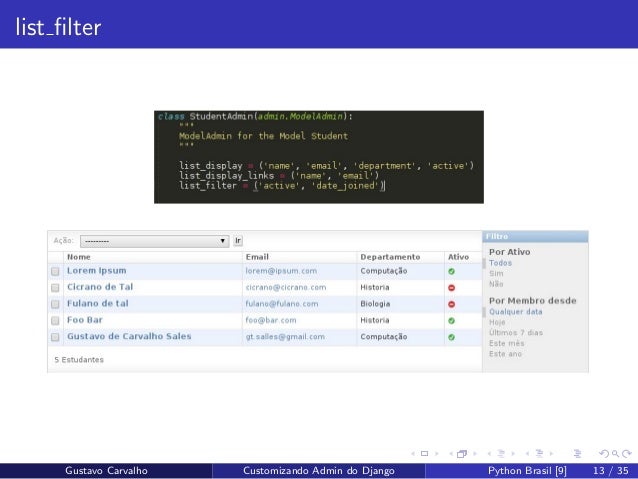Check the box for Foo Bar row
638x479 pixels.
tap(55, 321)
